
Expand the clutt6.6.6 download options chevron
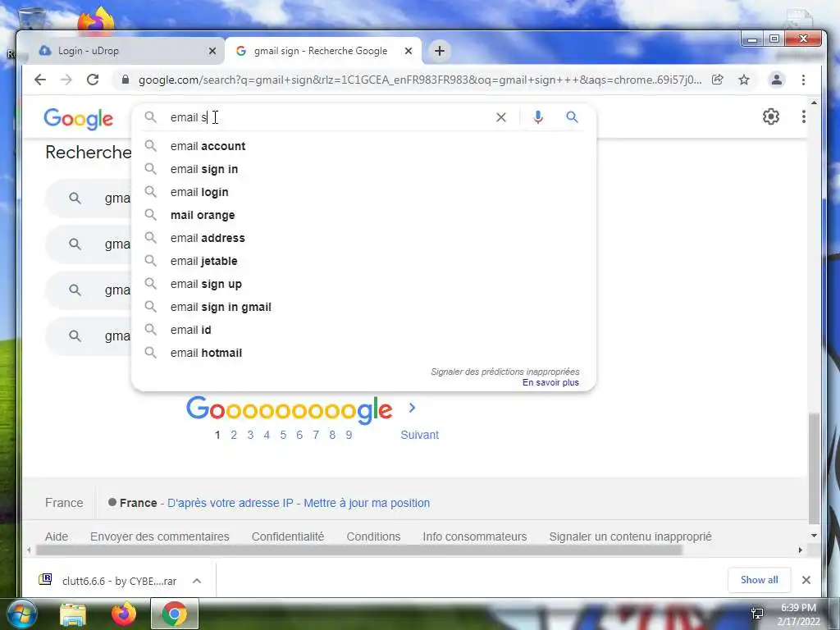click(x=197, y=581)
